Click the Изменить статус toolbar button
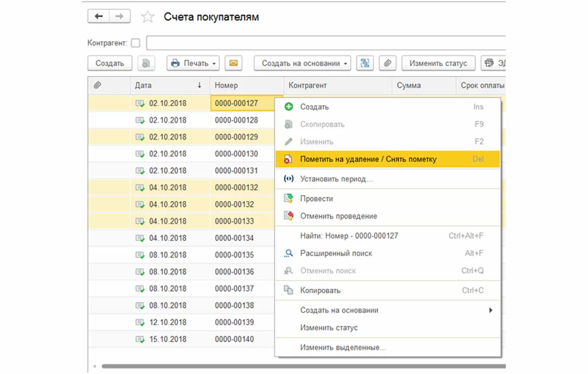This screenshot has height=374, width=588. pos(438,63)
